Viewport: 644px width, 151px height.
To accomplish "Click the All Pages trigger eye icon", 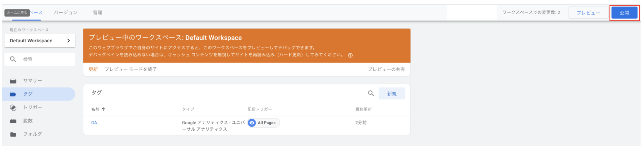I will 252,123.
